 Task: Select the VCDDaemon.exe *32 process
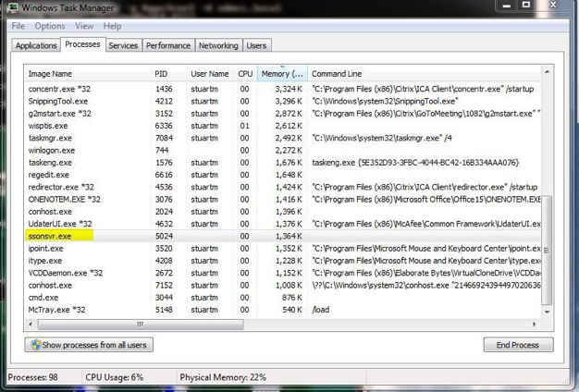coord(282,273)
